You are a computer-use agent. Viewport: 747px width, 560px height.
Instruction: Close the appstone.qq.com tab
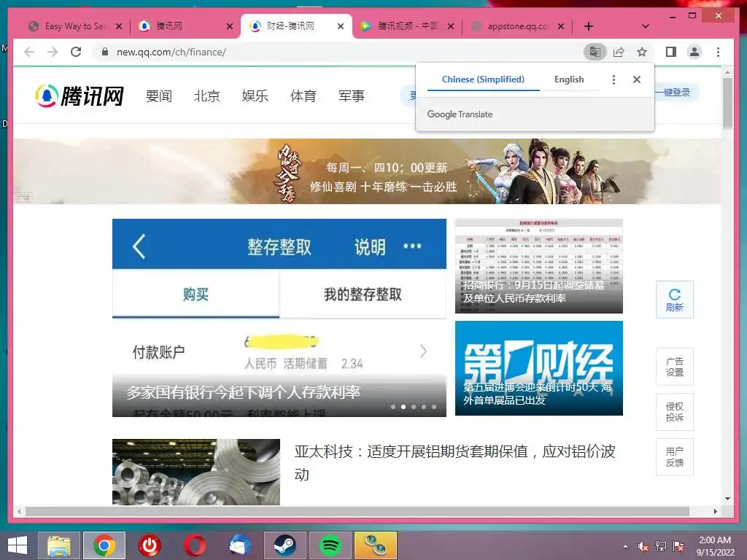click(x=561, y=26)
